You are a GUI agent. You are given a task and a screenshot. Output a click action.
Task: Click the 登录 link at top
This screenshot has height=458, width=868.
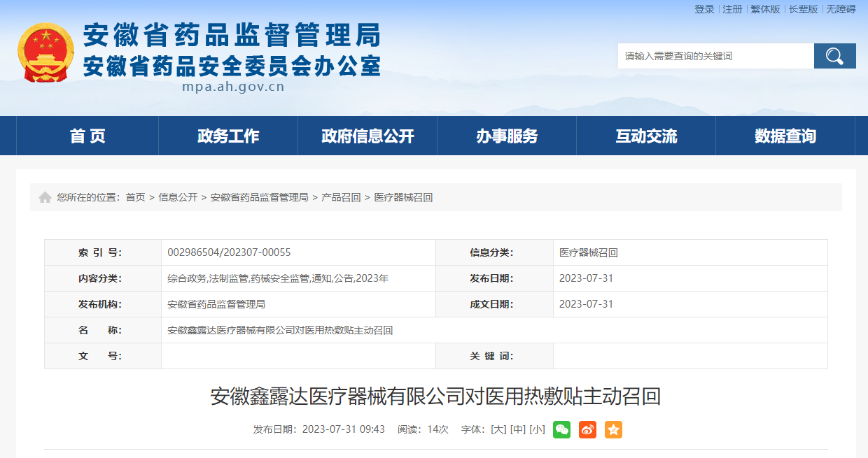click(x=704, y=9)
